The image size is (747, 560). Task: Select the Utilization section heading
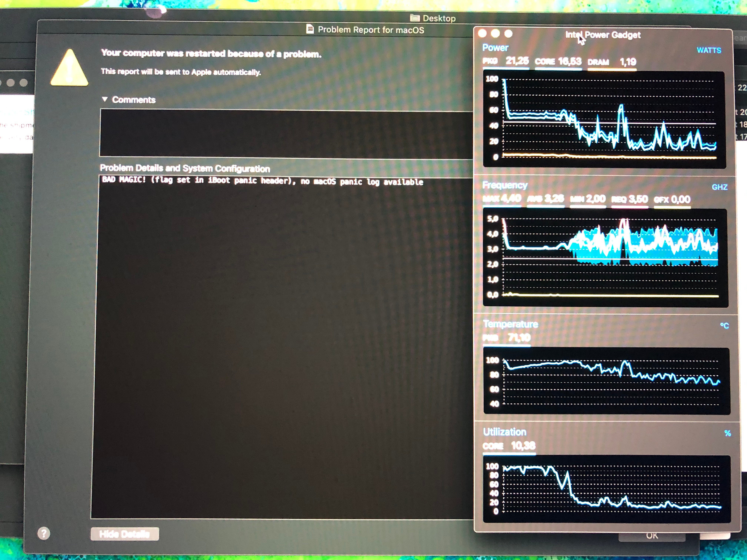[504, 432]
